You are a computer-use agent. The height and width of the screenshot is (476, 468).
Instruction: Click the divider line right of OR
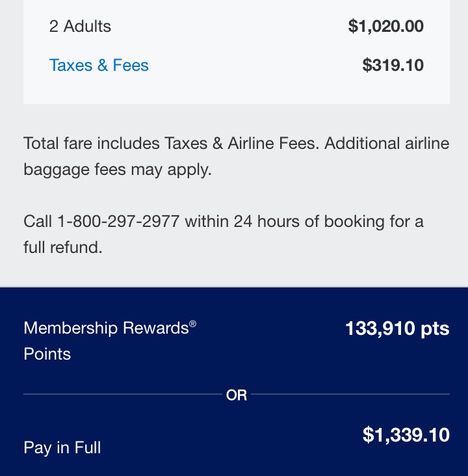[x=350, y=394]
